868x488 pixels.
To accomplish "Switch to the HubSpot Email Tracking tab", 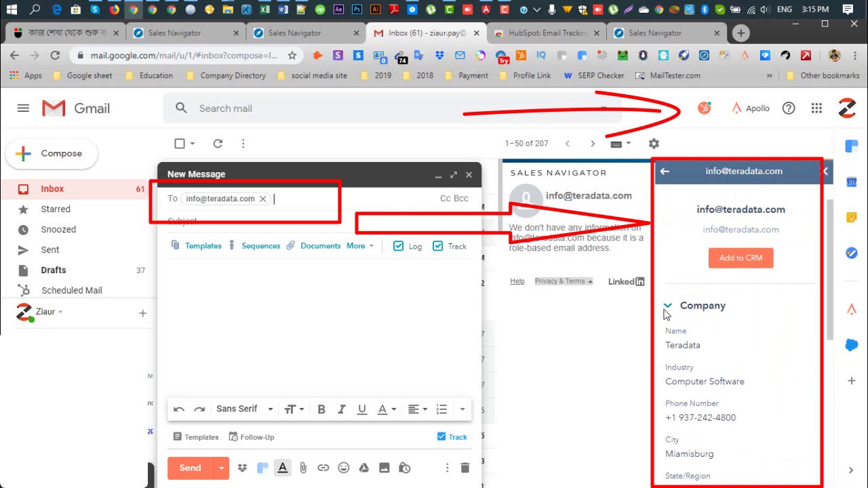I will (x=547, y=33).
